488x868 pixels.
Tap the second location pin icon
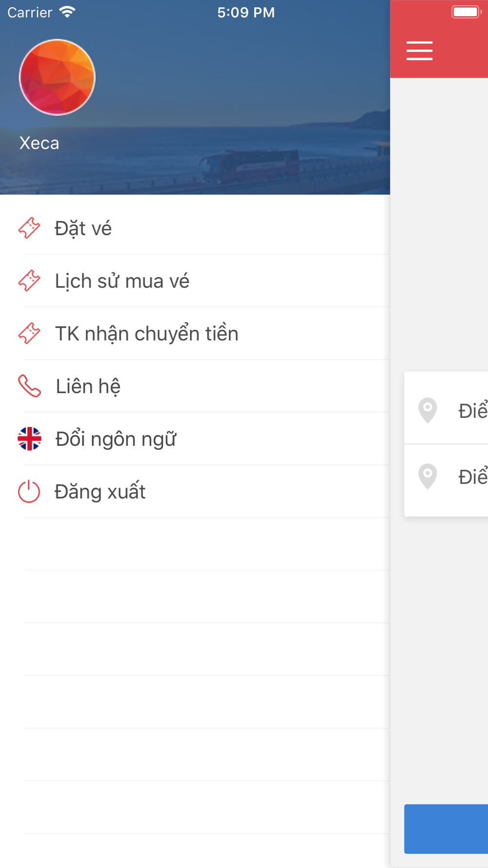point(427,476)
